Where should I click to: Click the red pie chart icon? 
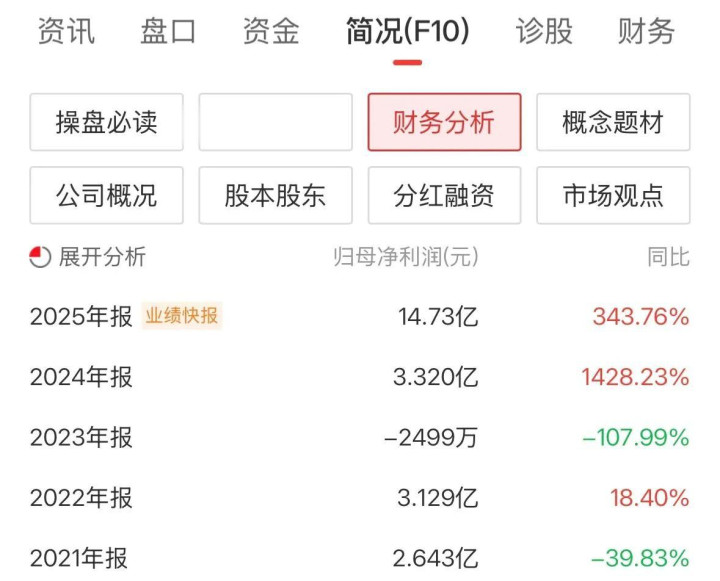pyautogui.click(x=40, y=257)
